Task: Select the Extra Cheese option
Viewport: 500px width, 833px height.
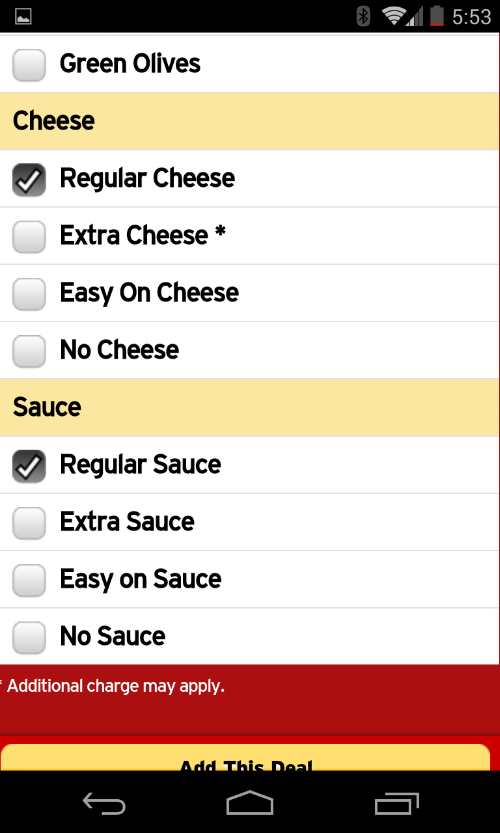Action: (29, 236)
